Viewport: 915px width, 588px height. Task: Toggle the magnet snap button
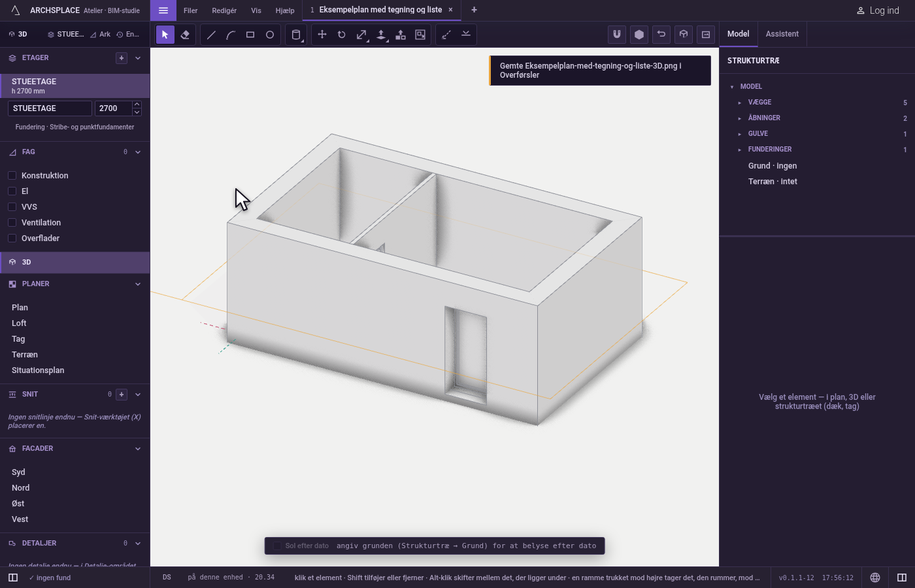tap(617, 35)
